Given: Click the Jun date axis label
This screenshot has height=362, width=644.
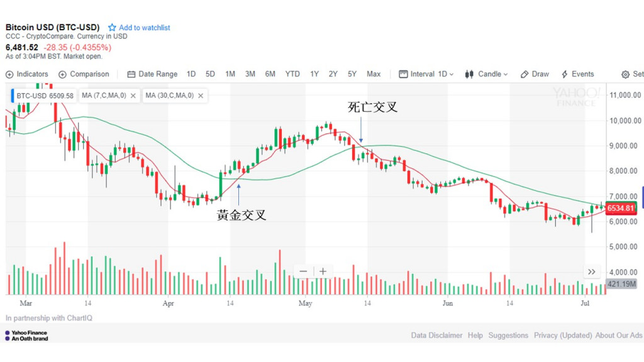Looking at the screenshot, I should click(447, 304).
